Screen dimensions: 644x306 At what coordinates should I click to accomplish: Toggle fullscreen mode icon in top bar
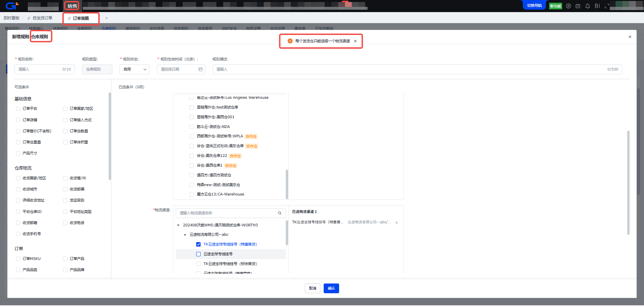coord(606,6)
